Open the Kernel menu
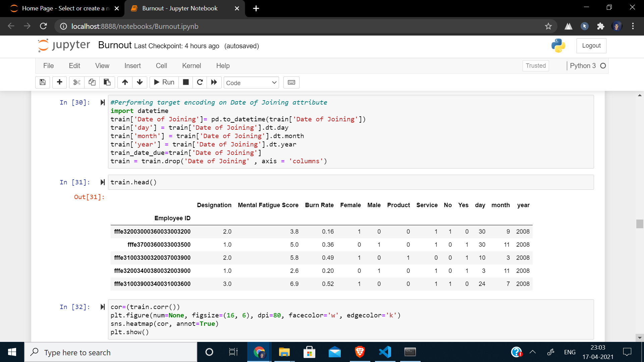 pos(191,66)
